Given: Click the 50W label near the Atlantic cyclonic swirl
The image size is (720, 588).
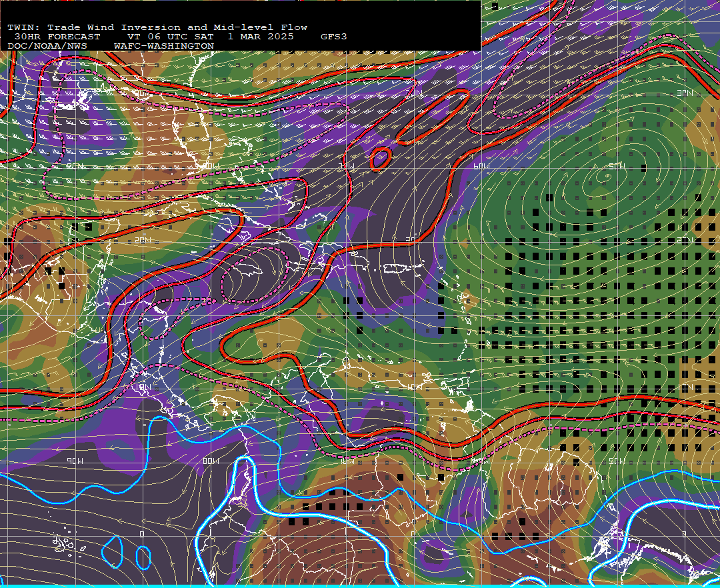Looking at the screenshot, I should click(x=617, y=166).
